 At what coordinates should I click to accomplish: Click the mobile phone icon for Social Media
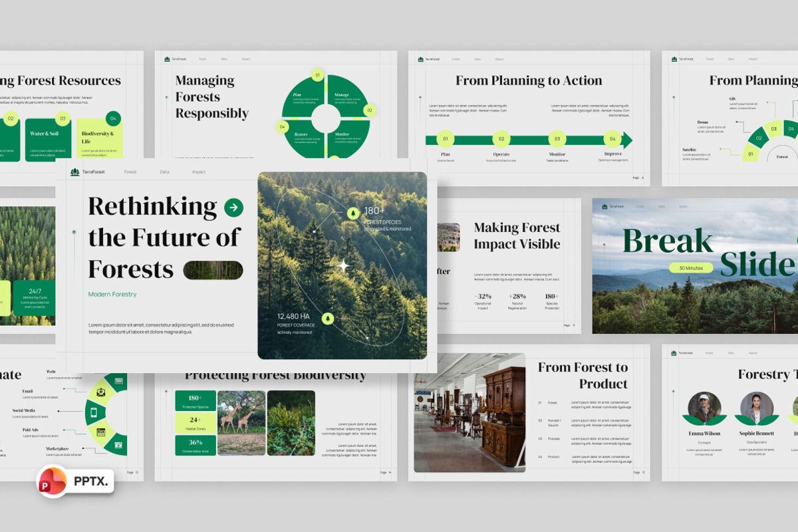[94, 412]
